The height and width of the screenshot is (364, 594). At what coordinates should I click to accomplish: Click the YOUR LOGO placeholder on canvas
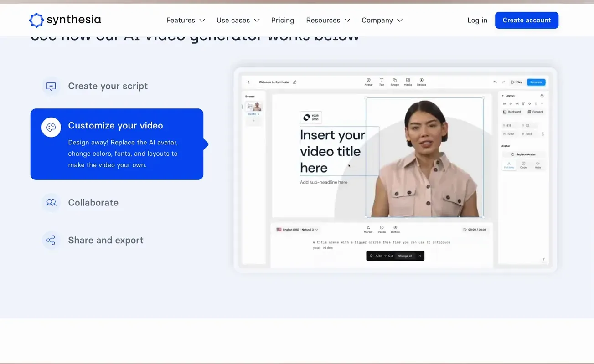click(311, 118)
